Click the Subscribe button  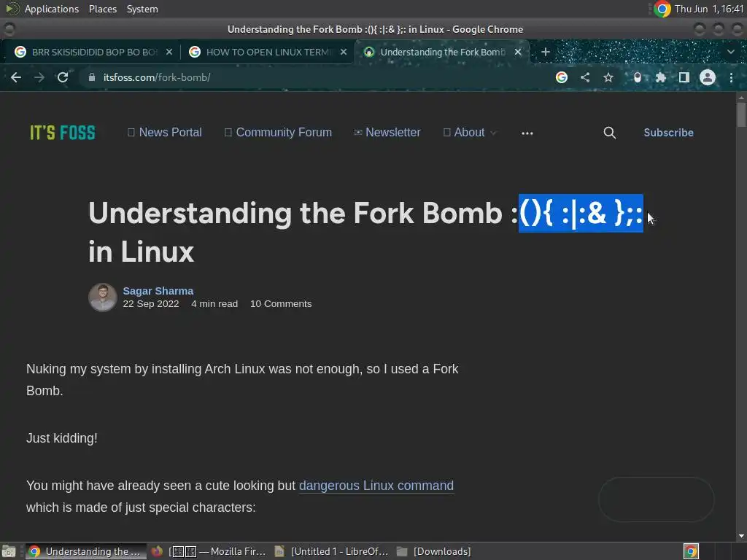668,133
